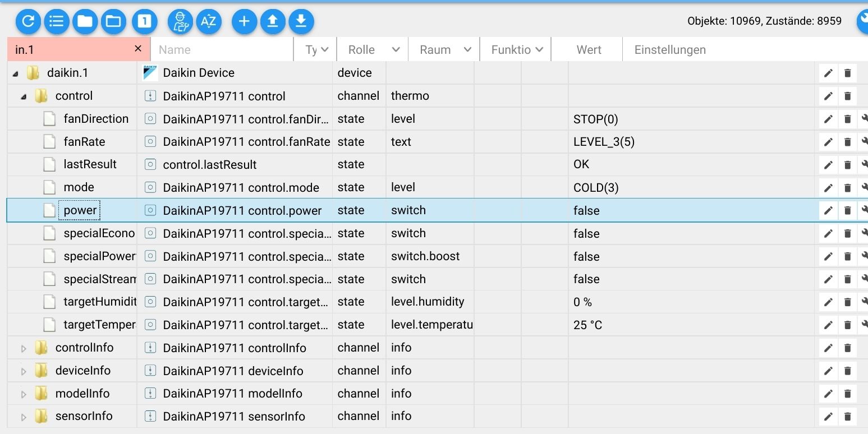
Task: Expand all folders with the outlined folder icon
Action: point(114,22)
